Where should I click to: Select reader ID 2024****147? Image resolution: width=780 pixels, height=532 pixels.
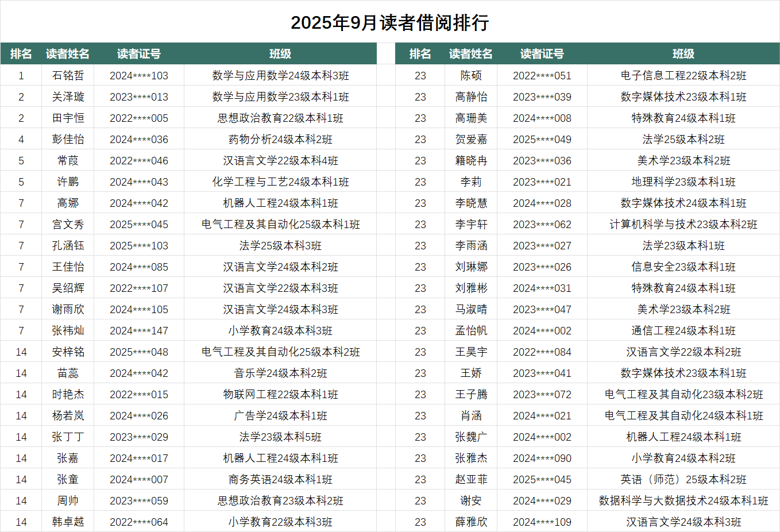(x=139, y=331)
